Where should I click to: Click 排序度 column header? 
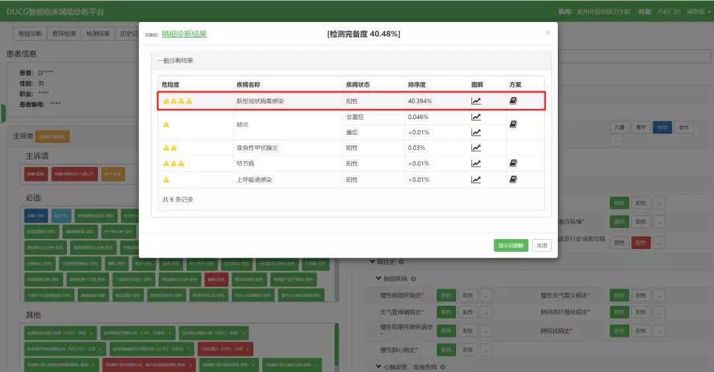[417, 85]
